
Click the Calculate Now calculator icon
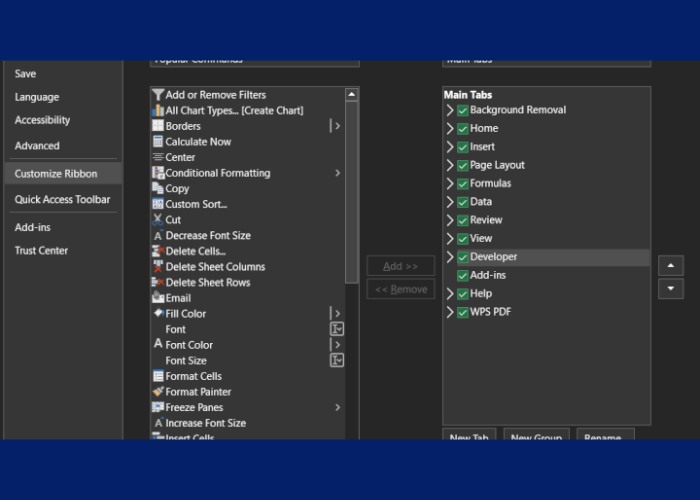(x=158, y=142)
